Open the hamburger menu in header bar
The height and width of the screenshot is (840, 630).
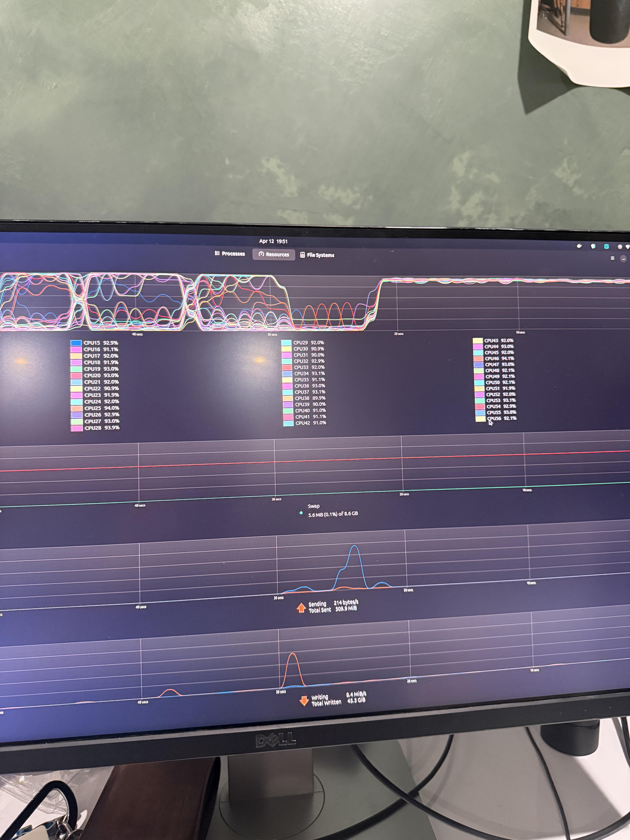point(612,258)
